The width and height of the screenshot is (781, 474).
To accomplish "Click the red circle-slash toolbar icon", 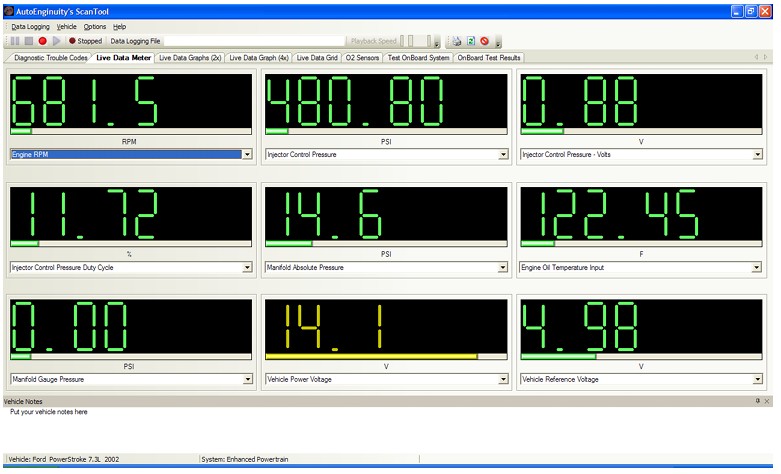I will pos(484,41).
